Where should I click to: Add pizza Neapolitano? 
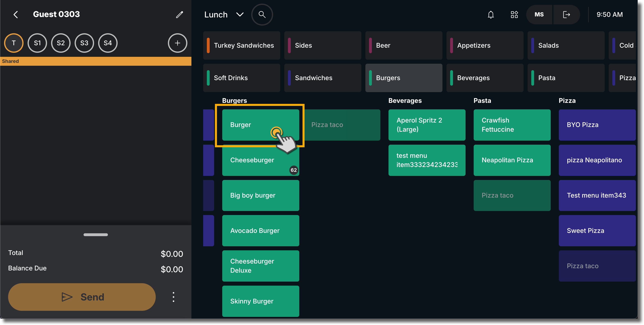click(597, 160)
